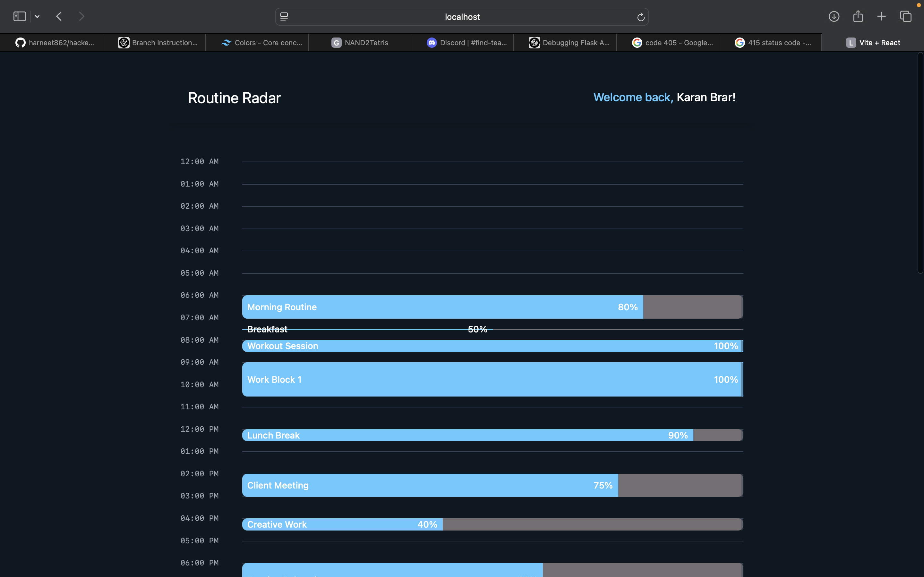The height and width of the screenshot is (577, 924).
Task: Click the localhost address field
Action: [462, 17]
